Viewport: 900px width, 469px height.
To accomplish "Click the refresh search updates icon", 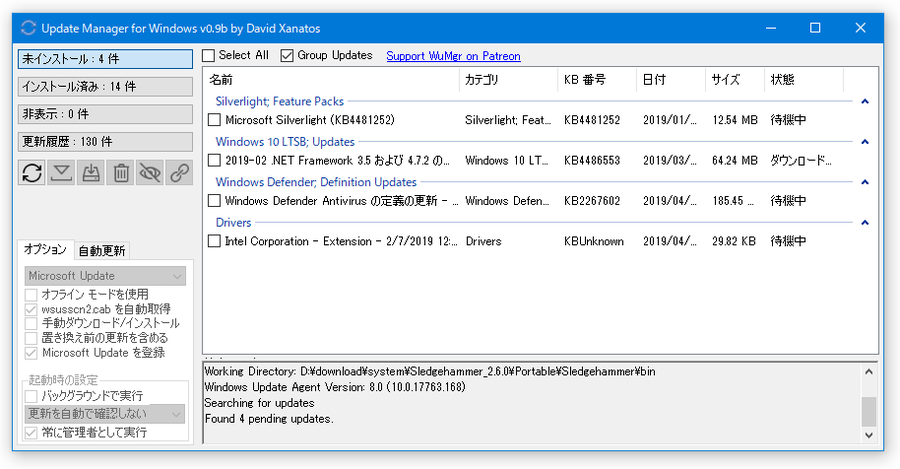I will pyautogui.click(x=32, y=172).
